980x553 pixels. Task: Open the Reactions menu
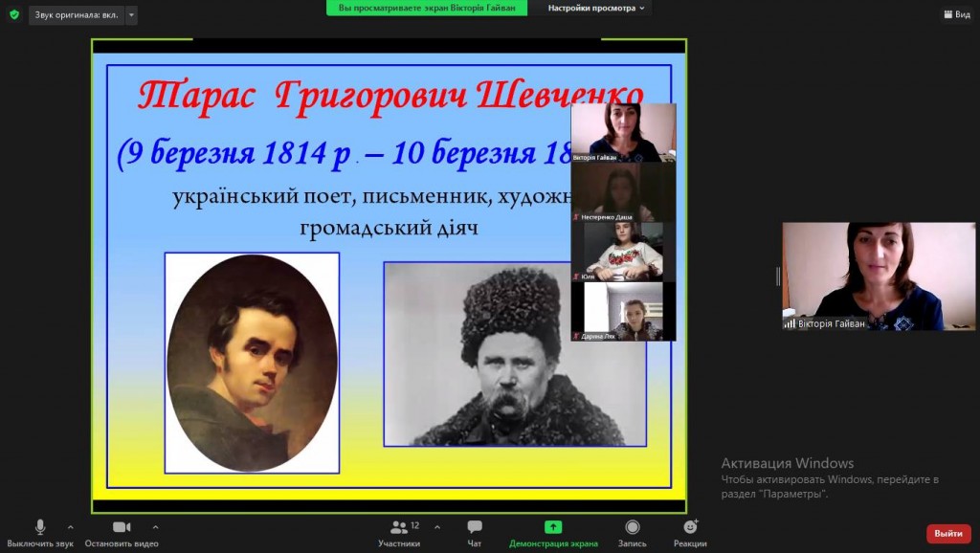690,527
